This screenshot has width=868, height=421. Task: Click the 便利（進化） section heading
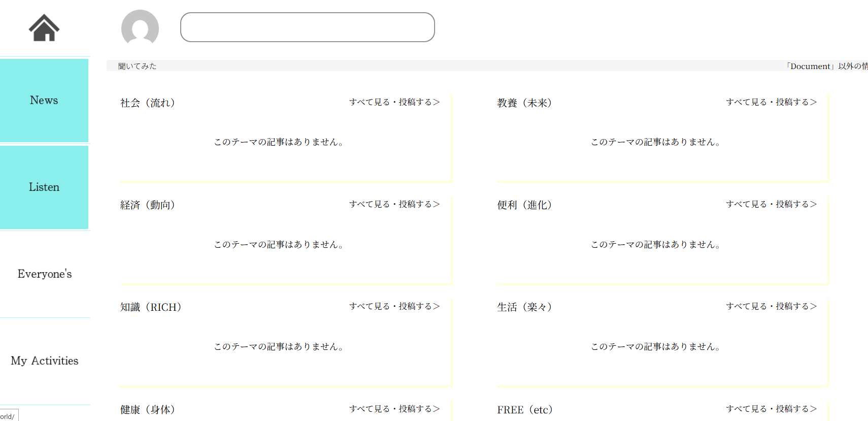click(x=525, y=205)
